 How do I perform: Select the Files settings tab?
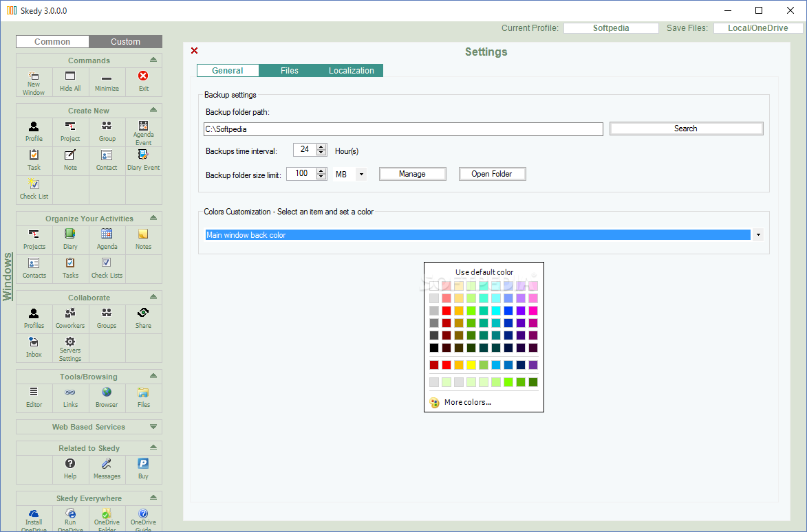point(289,70)
